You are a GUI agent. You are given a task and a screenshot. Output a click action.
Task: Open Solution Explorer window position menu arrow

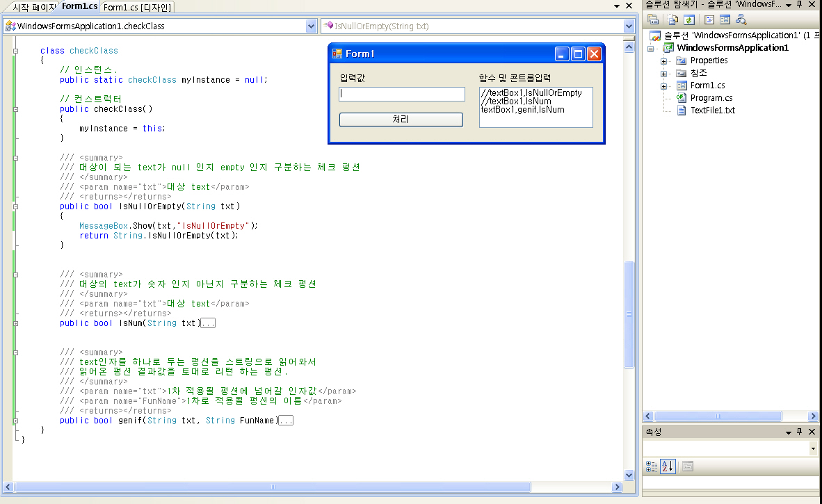tap(789, 5)
